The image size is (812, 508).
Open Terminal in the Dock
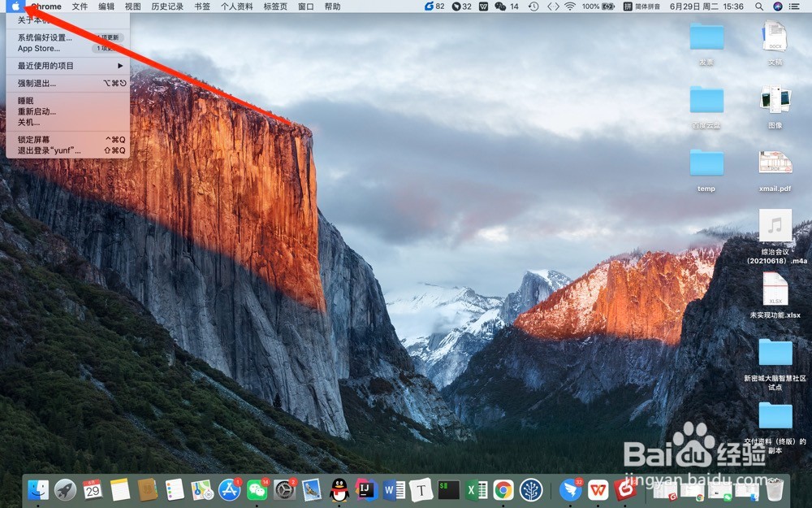448,489
